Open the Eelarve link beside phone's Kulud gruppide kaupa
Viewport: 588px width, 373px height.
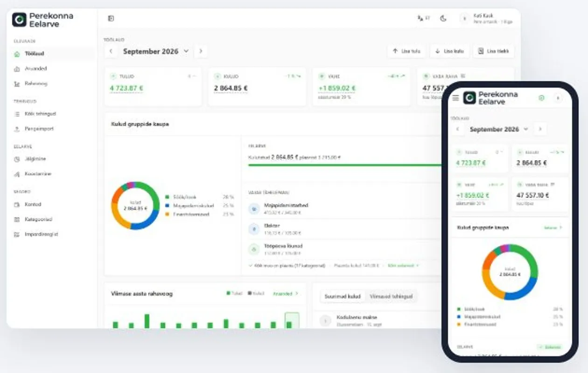pyautogui.click(x=553, y=228)
